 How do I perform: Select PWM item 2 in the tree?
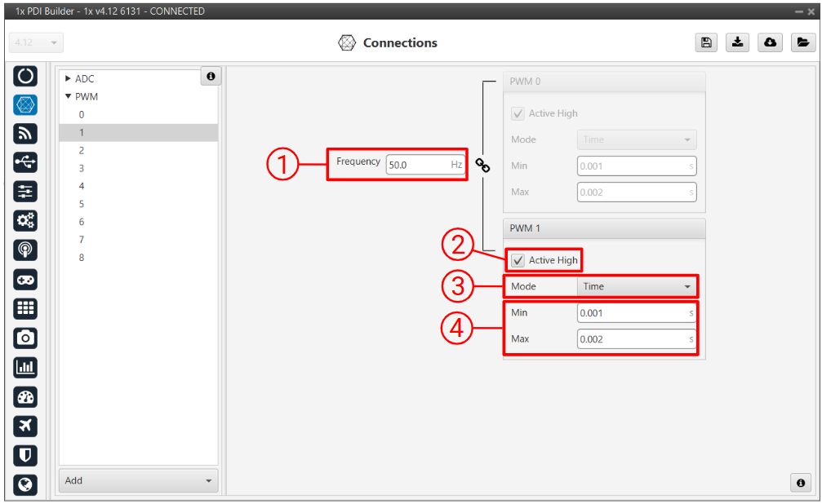tap(82, 151)
